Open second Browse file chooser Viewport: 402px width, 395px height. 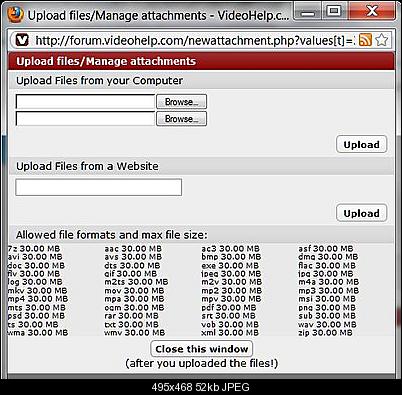point(181,119)
